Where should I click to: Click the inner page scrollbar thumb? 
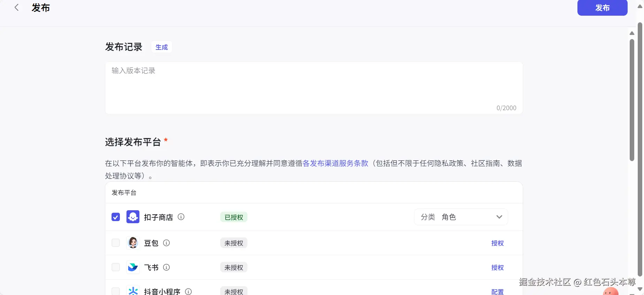pos(632,100)
